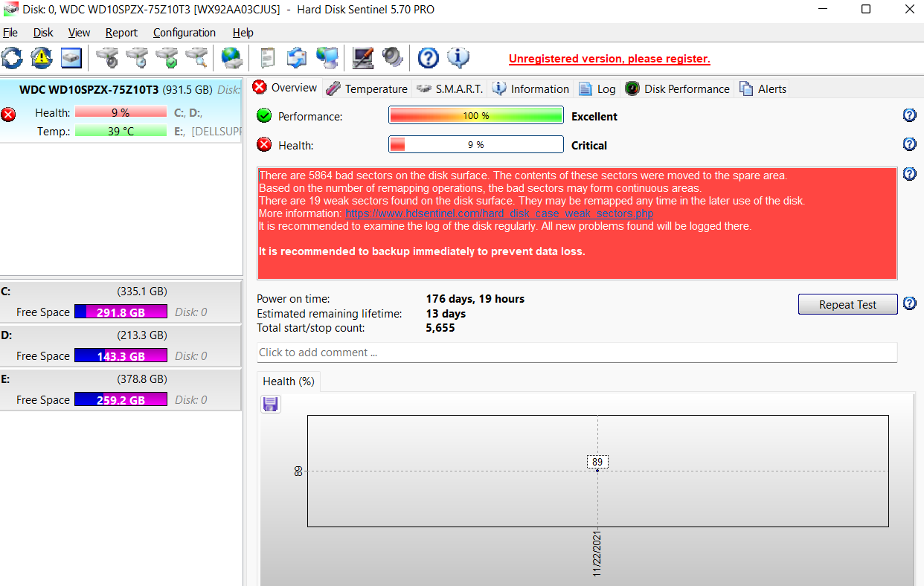Click the disk with speaker test icon
Screen dimensions: 924x586
point(107,57)
